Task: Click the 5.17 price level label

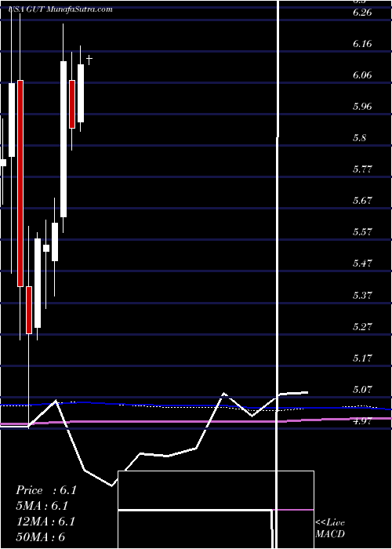Action: [x=363, y=358]
